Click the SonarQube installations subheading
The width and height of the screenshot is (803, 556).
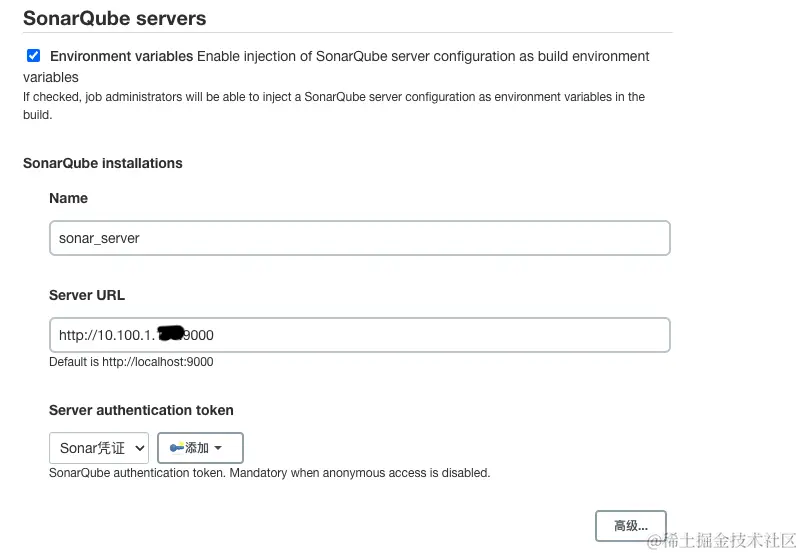click(103, 163)
